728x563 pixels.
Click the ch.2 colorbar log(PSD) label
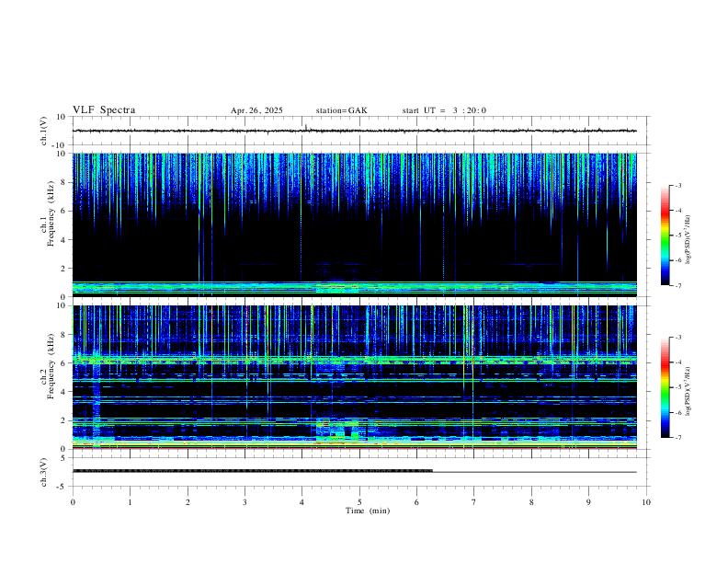[688, 391]
